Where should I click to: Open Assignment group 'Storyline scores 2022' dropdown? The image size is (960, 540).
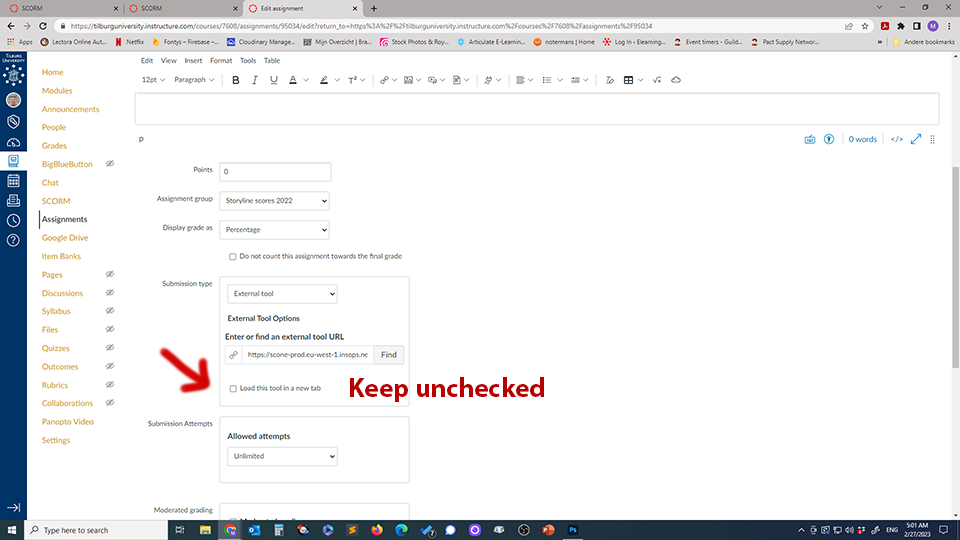pyautogui.click(x=274, y=201)
